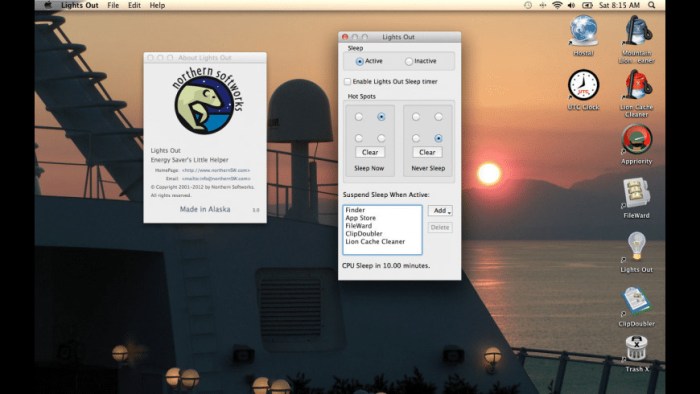Open the Add dropdown button
This screenshot has width=700, height=394.
pos(440,211)
